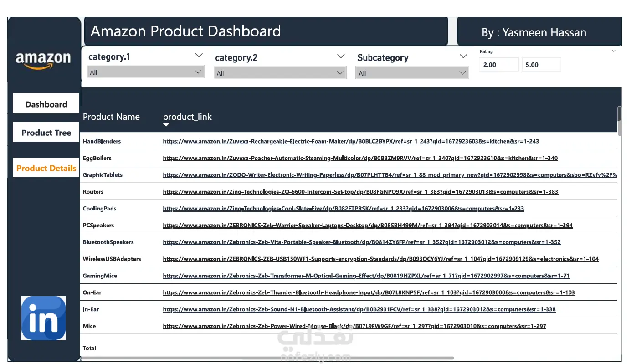Open the Zebronics Zeb-Sound-N1 Bluetooth Assistant link
The image size is (631, 364).
(x=359, y=310)
